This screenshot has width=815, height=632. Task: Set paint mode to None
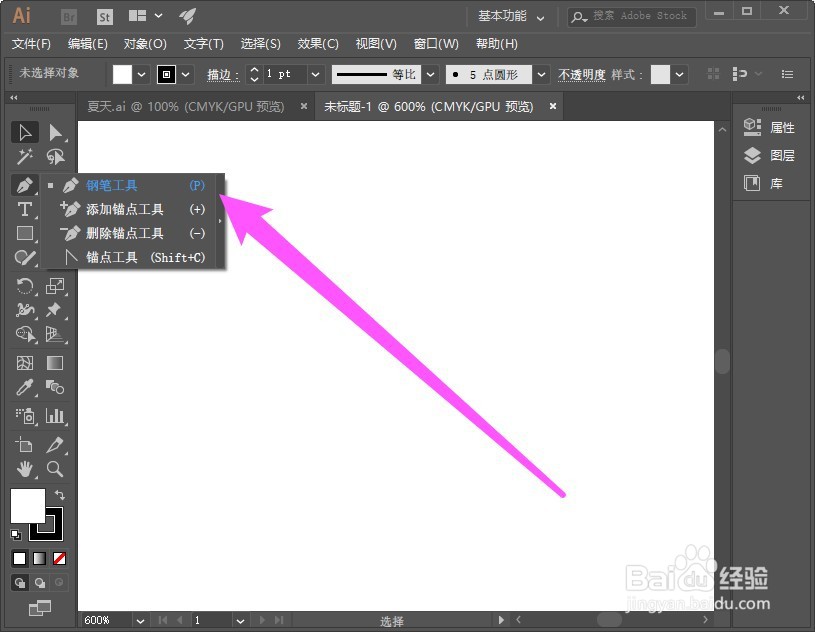59,558
